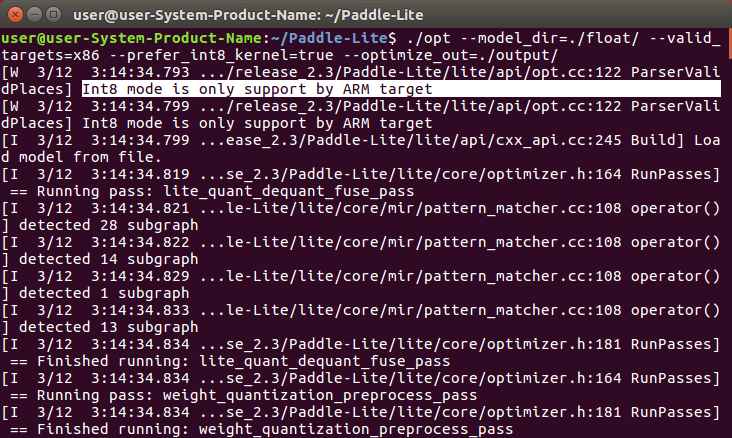Screen dimensions: 732x438
Task: Click the prompt path '~/Paddle-Lite$'
Action: click(x=334, y=38)
